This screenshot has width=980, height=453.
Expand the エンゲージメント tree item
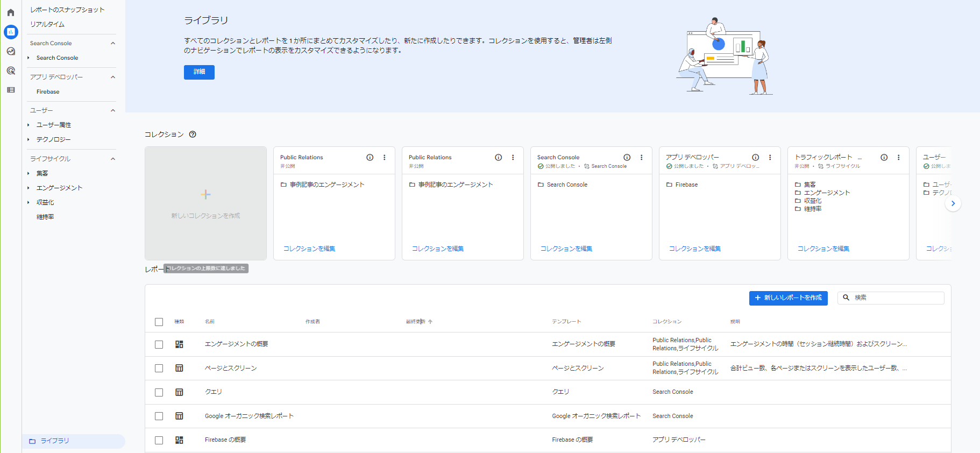pos(29,188)
